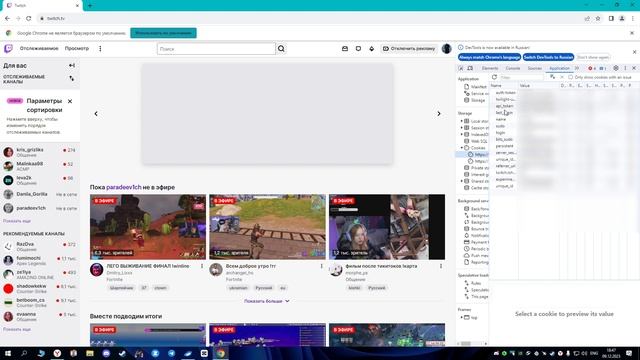Expand the IndexedDB tree node

[462, 134]
